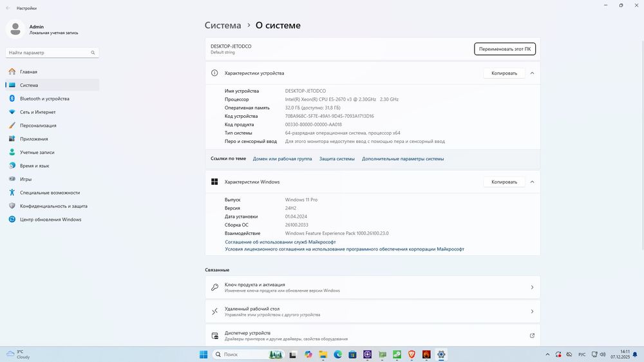Screen dimensions: 644x362
Task: Open Microsoft Store from taskbar
Action: point(352,355)
